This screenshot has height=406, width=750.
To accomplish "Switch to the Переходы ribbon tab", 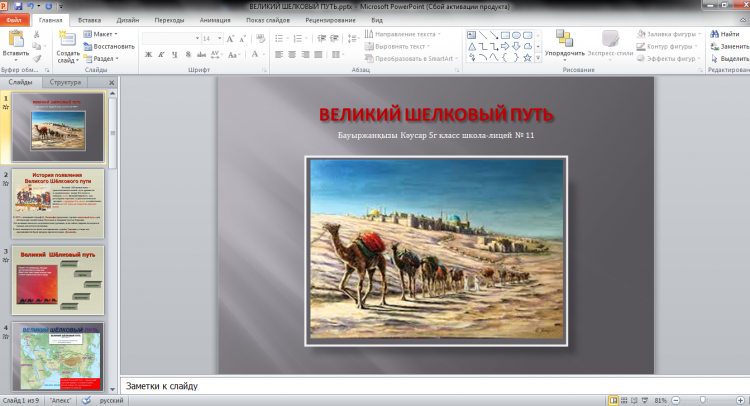I will pos(169,20).
